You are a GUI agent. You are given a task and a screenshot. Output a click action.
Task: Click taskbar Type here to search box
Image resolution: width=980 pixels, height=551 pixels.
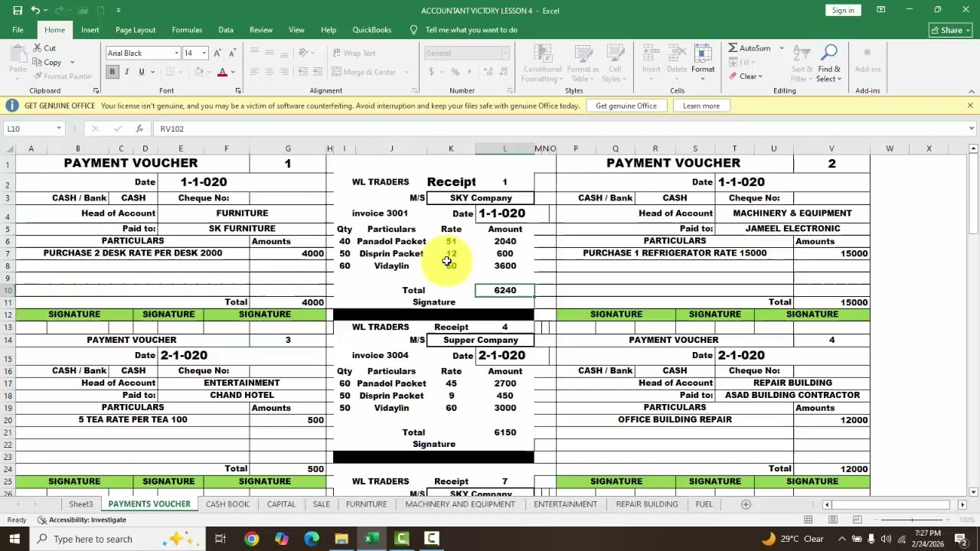pyautogui.click(x=119, y=539)
